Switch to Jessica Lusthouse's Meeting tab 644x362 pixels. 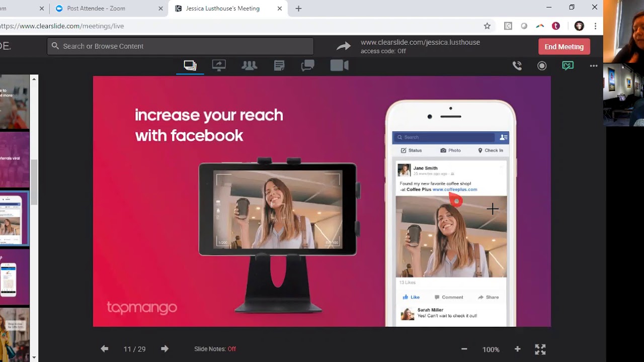pyautogui.click(x=228, y=9)
